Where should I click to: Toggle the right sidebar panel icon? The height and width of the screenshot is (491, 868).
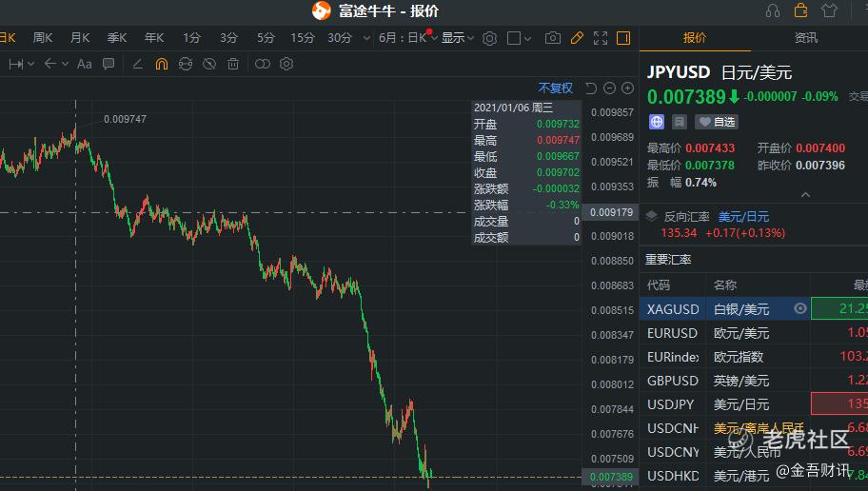click(623, 38)
